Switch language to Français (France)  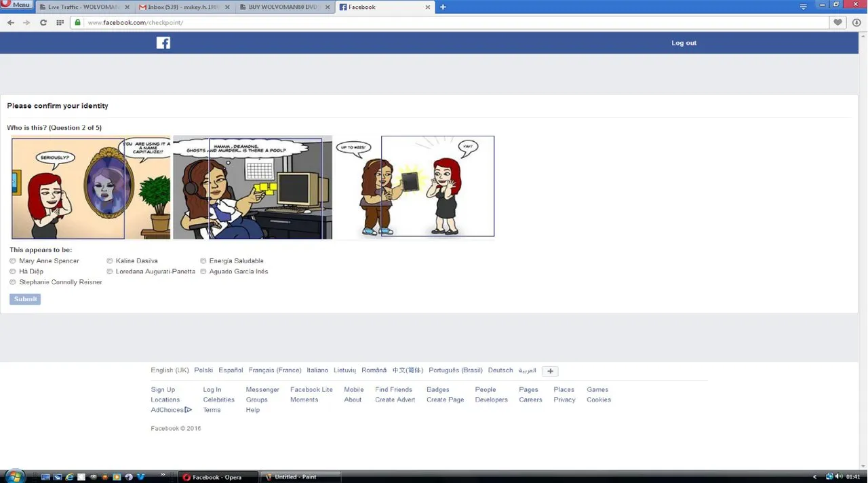275,370
